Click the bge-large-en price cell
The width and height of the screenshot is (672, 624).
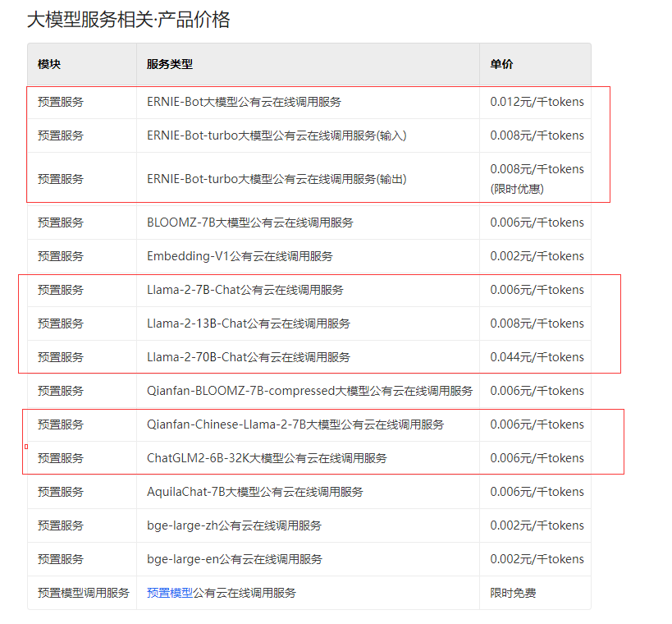click(x=533, y=559)
